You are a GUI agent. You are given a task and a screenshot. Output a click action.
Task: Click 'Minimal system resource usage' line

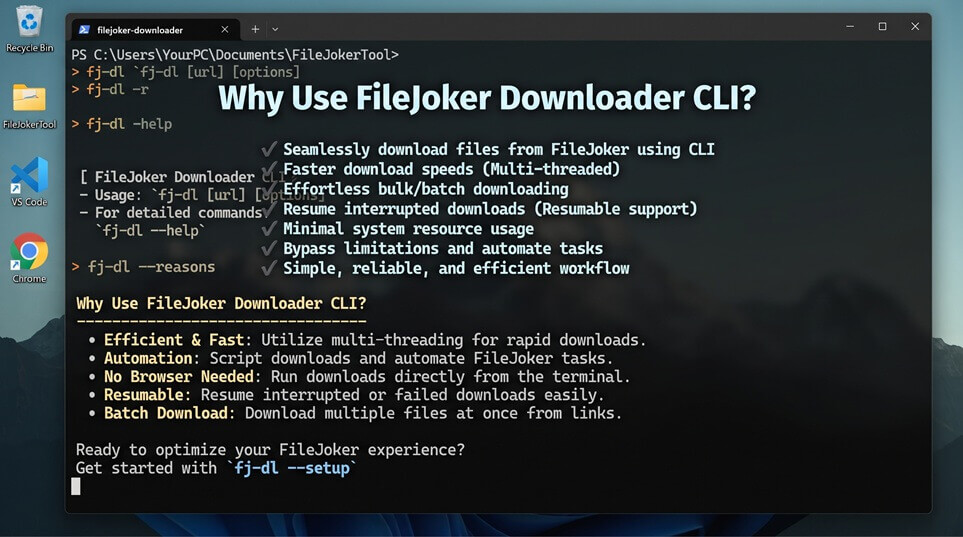pyautogui.click(x=408, y=229)
